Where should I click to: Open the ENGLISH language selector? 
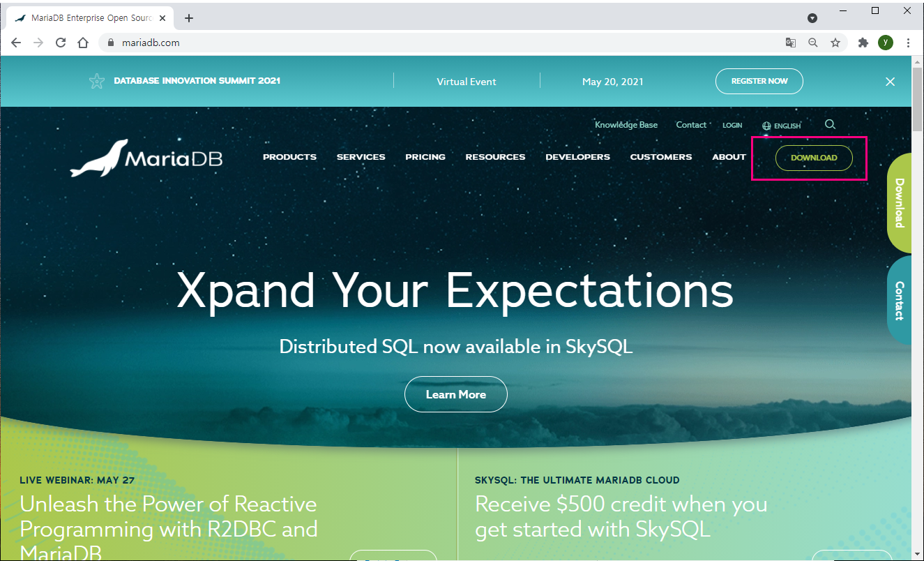pos(782,126)
